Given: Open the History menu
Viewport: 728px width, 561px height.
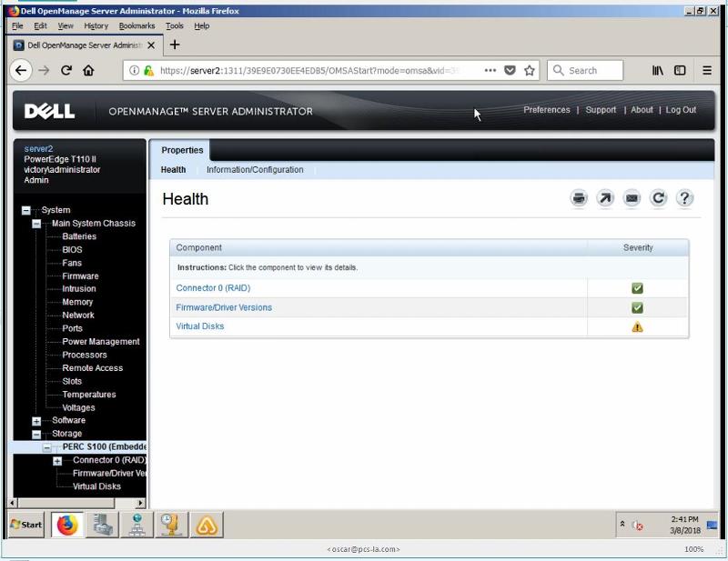Looking at the screenshot, I should (x=96, y=26).
